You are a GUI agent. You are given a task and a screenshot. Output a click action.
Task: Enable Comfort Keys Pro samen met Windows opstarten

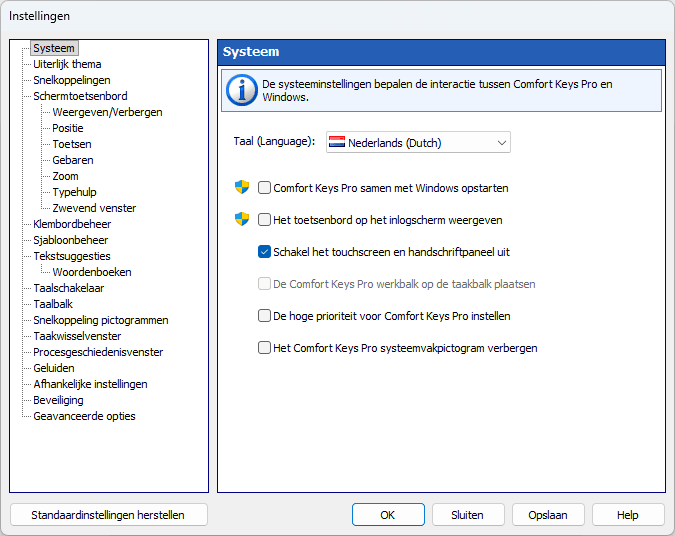264,188
